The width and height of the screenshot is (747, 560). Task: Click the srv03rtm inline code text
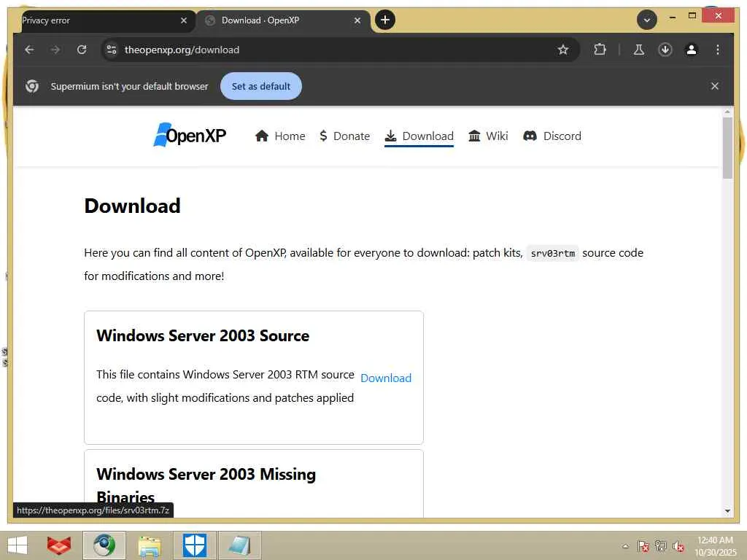click(553, 253)
